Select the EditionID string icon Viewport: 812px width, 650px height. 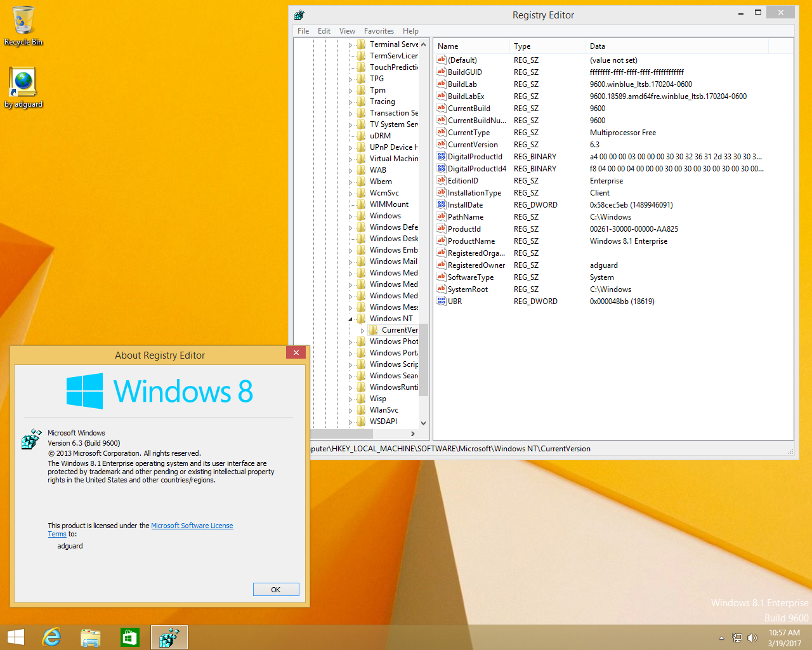(x=442, y=180)
